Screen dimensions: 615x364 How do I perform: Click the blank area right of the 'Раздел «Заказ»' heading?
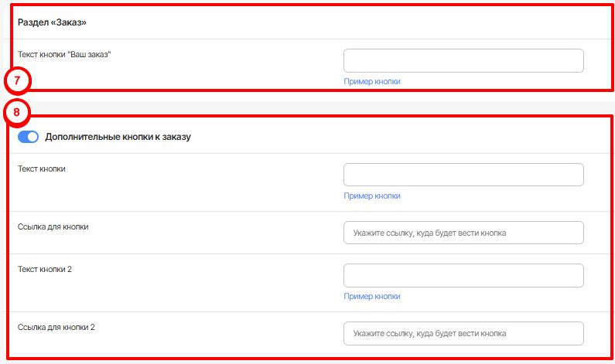point(348,23)
